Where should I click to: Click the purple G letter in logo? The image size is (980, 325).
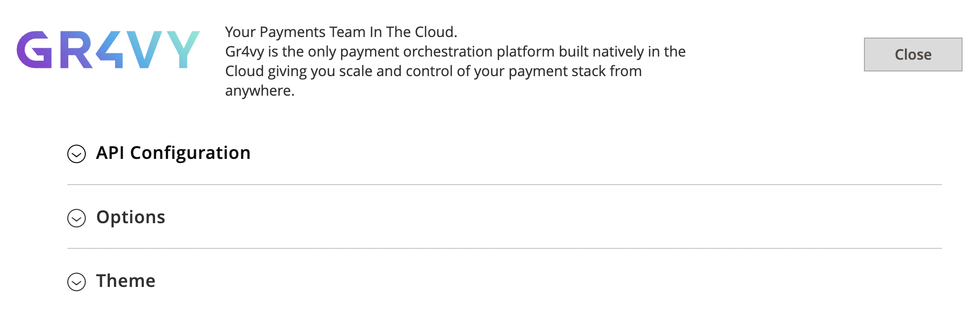click(34, 50)
